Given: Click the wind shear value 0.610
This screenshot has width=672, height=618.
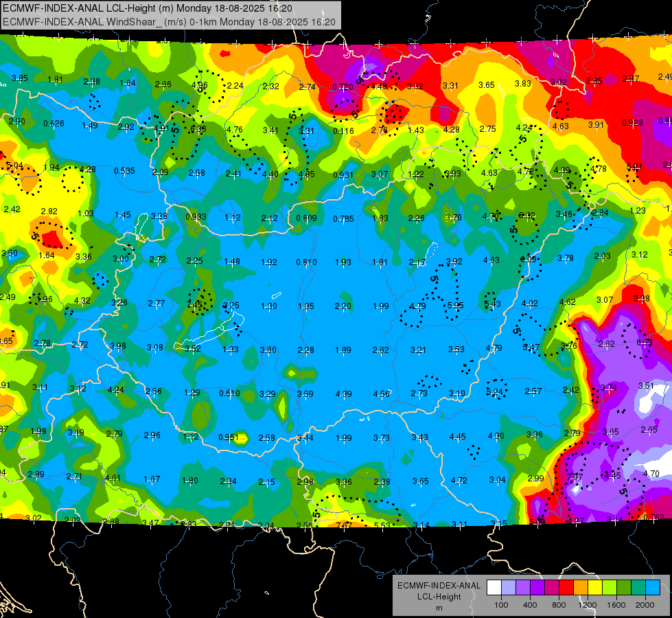Looking at the screenshot, I should click(230, 393).
